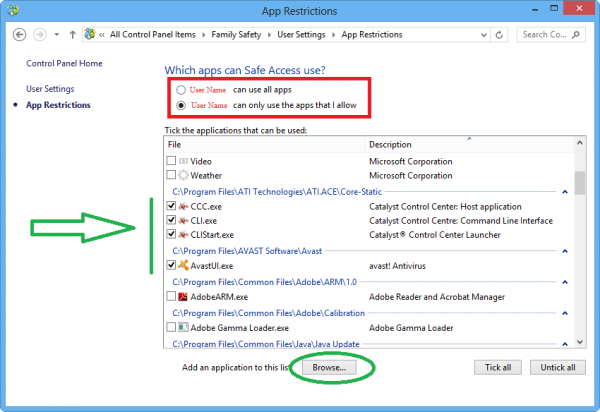
Task: Click the AdobeARM.exe red icon
Action: click(x=184, y=297)
